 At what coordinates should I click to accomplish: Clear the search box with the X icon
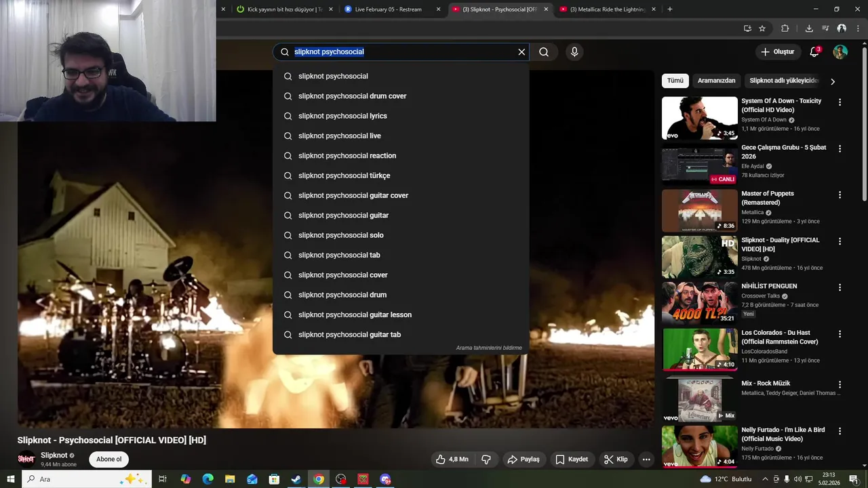(521, 52)
